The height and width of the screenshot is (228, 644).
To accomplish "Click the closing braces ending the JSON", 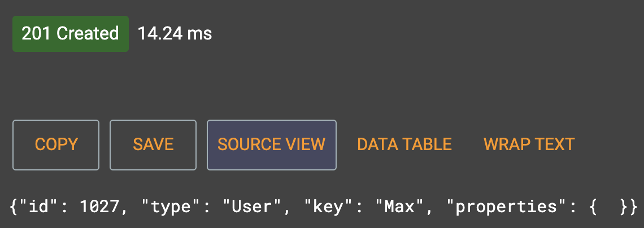I will 629,207.
